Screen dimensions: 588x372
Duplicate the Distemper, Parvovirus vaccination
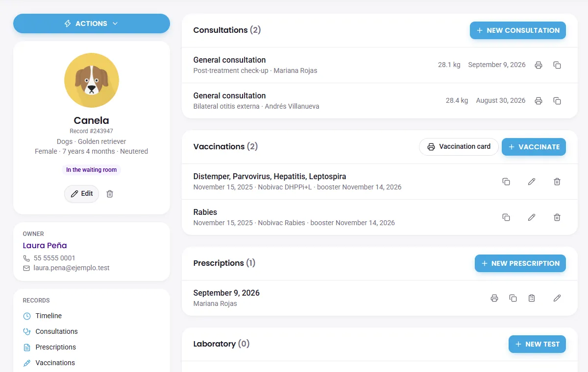pos(506,182)
